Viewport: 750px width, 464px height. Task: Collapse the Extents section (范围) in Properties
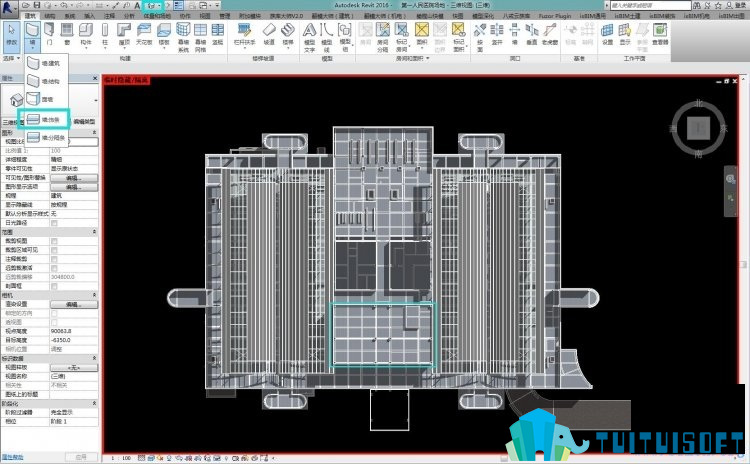coord(94,232)
